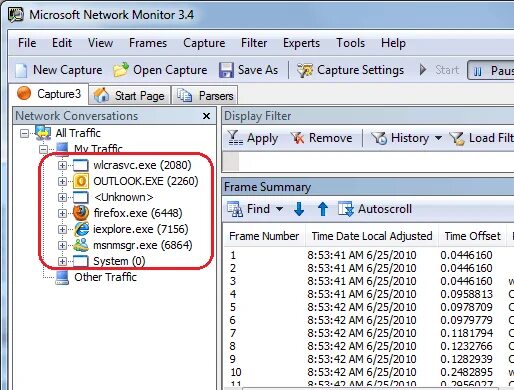Select the Other Traffic tree label
This screenshot has width=514, height=390.
click(x=105, y=277)
